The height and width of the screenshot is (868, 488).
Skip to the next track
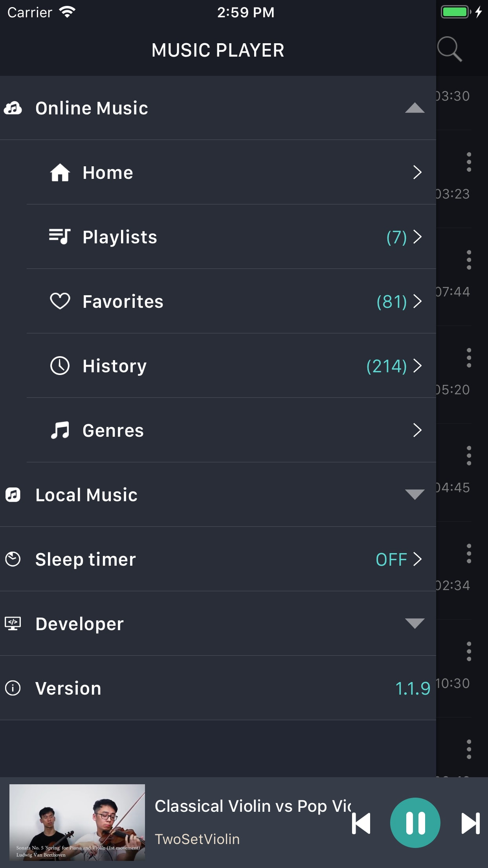(x=470, y=823)
